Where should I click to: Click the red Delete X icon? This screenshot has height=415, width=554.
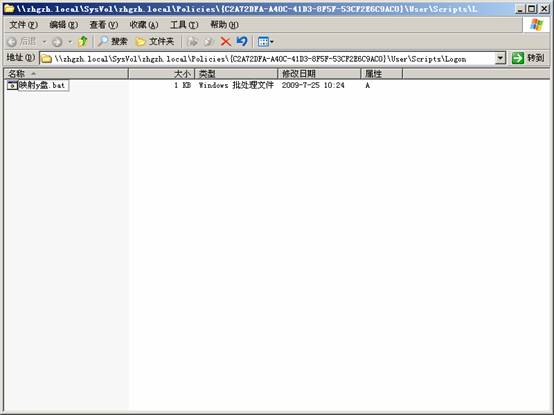pyautogui.click(x=225, y=42)
